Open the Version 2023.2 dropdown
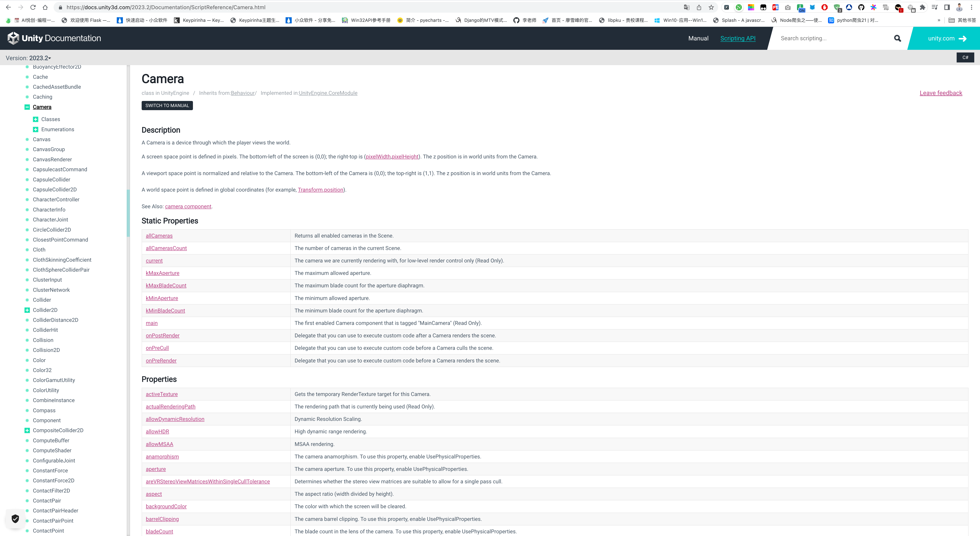The image size is (980, 536). pos(28,58)
